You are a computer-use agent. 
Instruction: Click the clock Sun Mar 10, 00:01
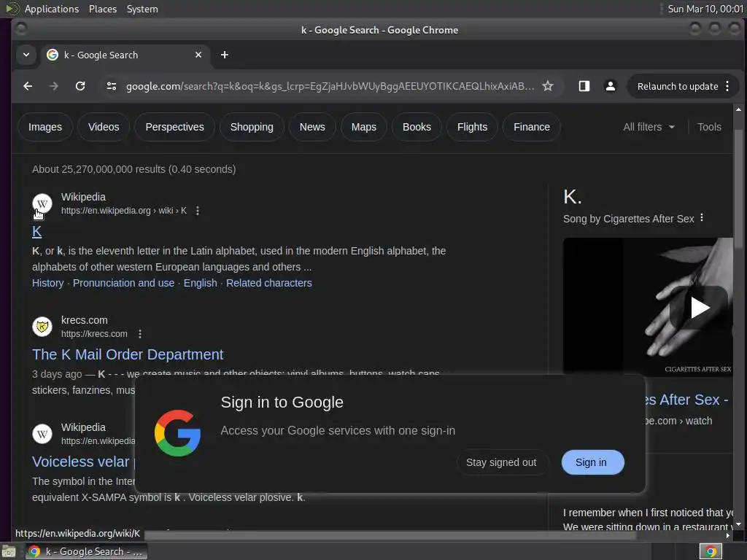tap(705, 9)
